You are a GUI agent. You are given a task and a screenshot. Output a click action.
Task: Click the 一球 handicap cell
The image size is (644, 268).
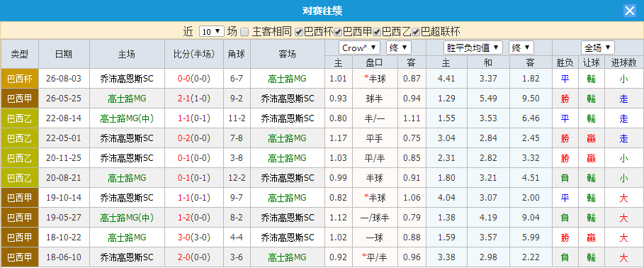coord(374,238)
